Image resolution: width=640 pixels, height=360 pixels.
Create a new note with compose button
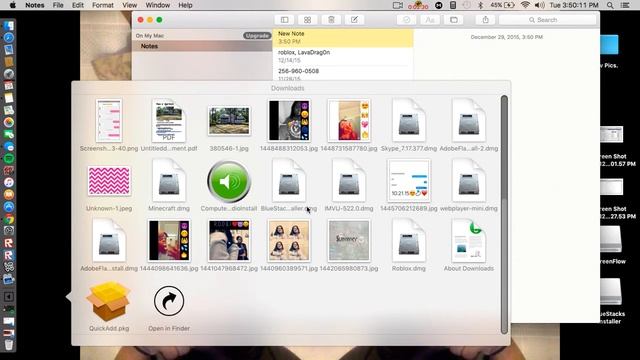354,20
